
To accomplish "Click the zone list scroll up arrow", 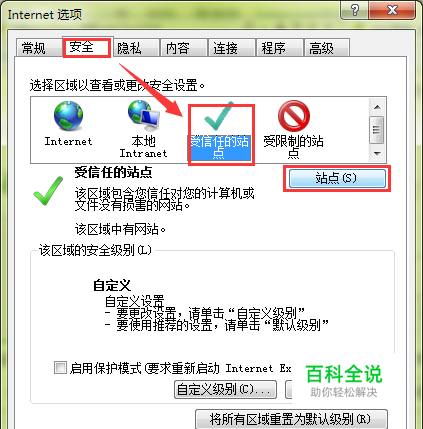I will pyautogui.click(x=377, y=107).
